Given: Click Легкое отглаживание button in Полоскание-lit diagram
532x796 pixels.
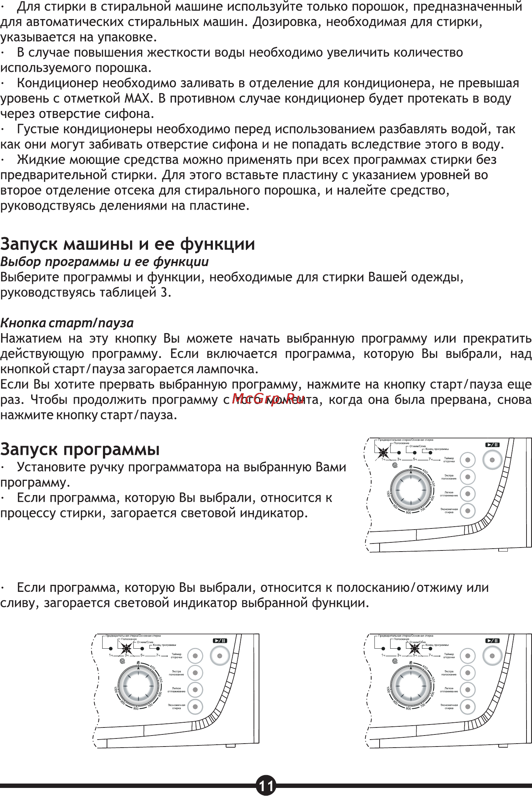Looking at the screenshot, I should coord(195,690).
